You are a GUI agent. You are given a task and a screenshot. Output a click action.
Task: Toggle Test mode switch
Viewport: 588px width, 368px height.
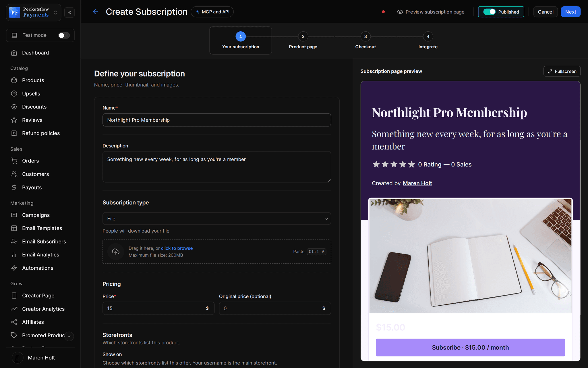tap(64, 35)
